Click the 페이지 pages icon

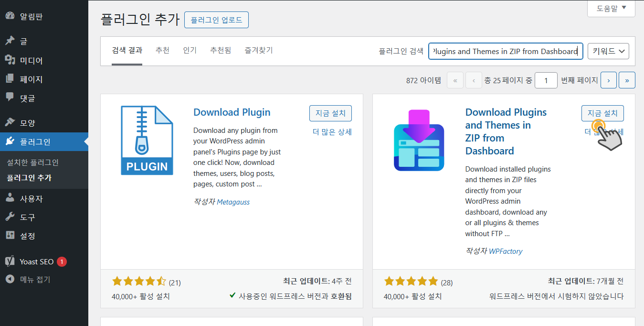coord(10,79)
